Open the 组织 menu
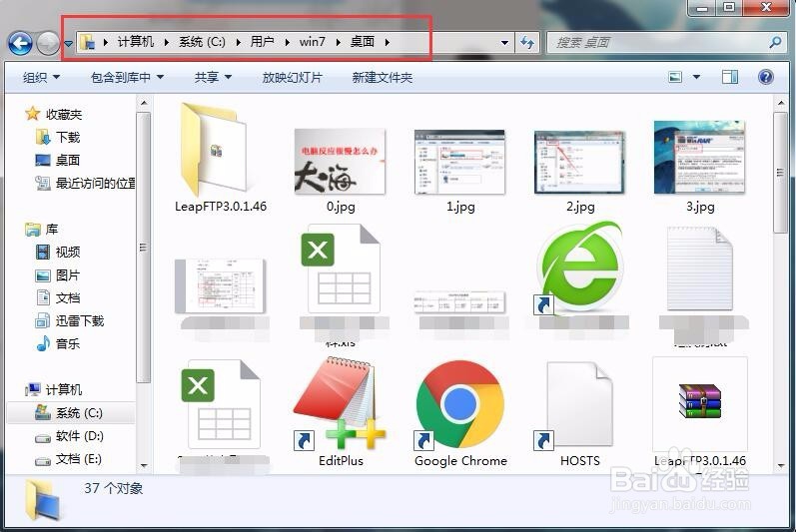796x532 pixels. [41, 77]
